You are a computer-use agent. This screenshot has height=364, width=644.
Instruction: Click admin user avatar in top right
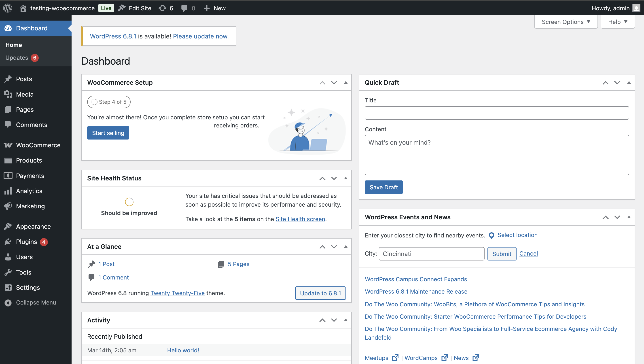pos(636,8)
